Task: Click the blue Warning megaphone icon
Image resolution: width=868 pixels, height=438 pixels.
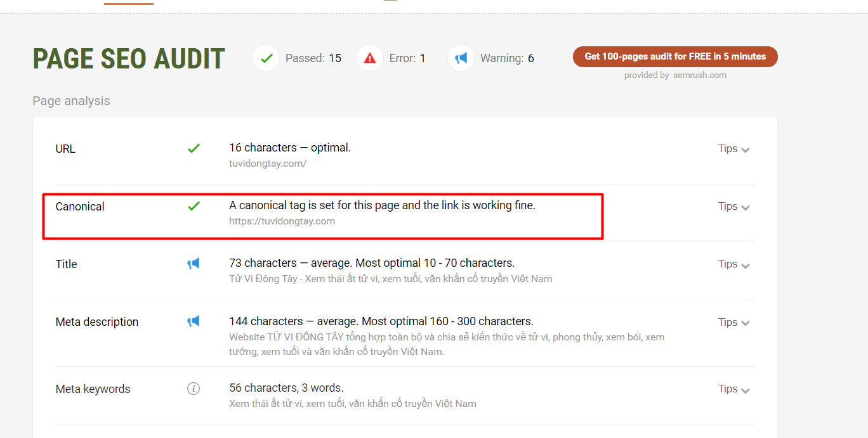Action: click(x=461, y=58)
